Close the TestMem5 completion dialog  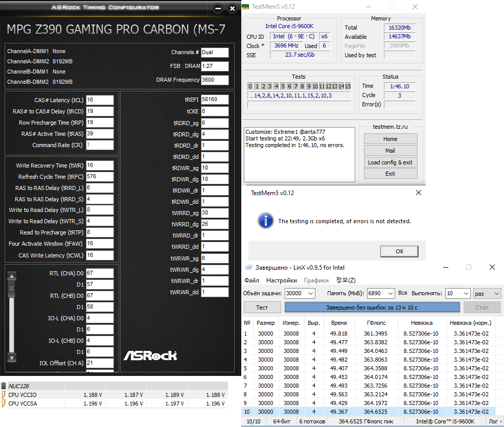pos(418,193)
